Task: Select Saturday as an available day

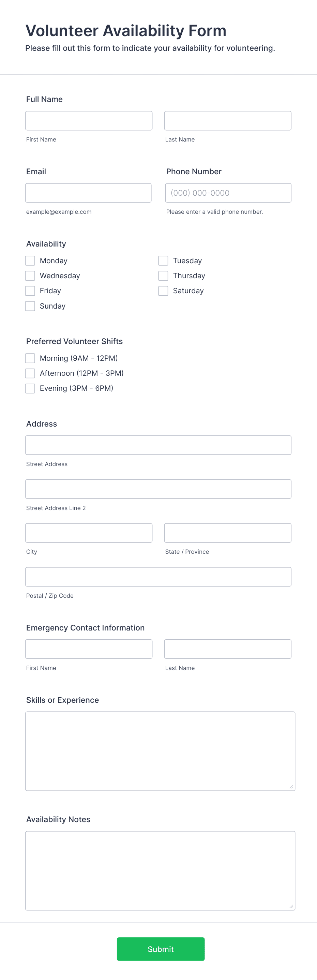Action: coord(163,291)
